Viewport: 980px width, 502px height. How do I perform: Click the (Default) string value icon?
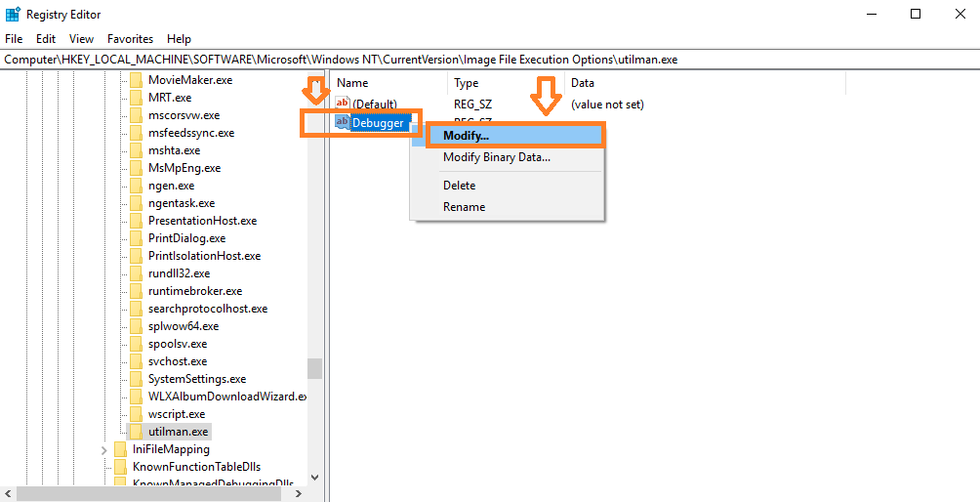(343, 104)
